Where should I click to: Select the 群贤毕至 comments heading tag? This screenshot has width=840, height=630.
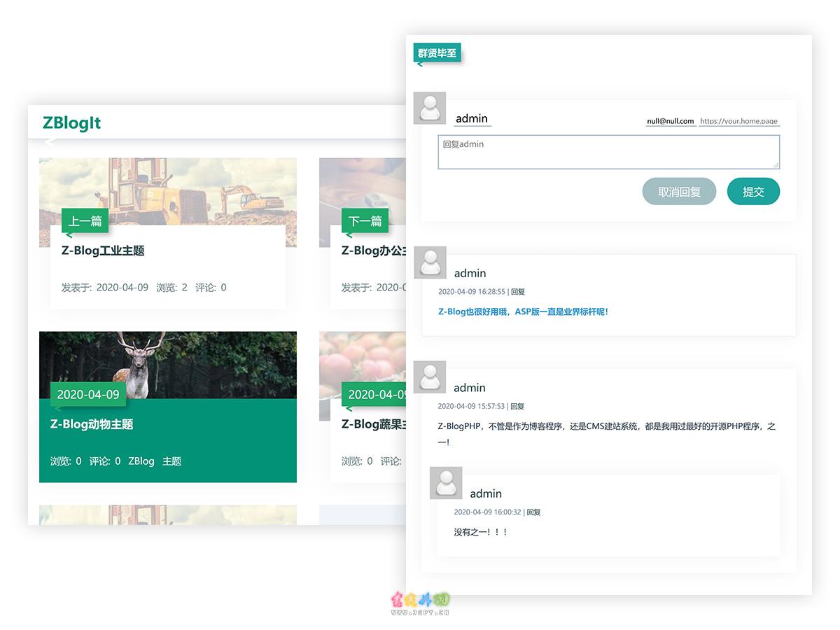click(x=437, y=53)
